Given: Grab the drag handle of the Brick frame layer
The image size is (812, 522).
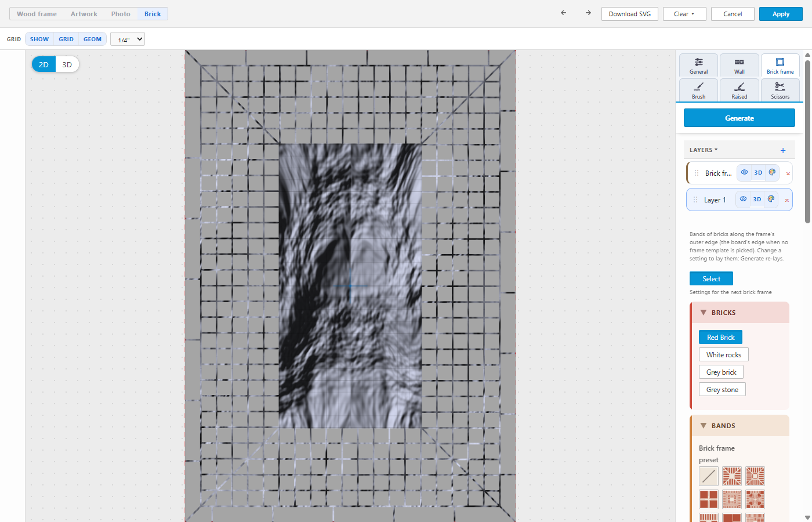Looking at the screenshot, I should click(x=697, y=173).
